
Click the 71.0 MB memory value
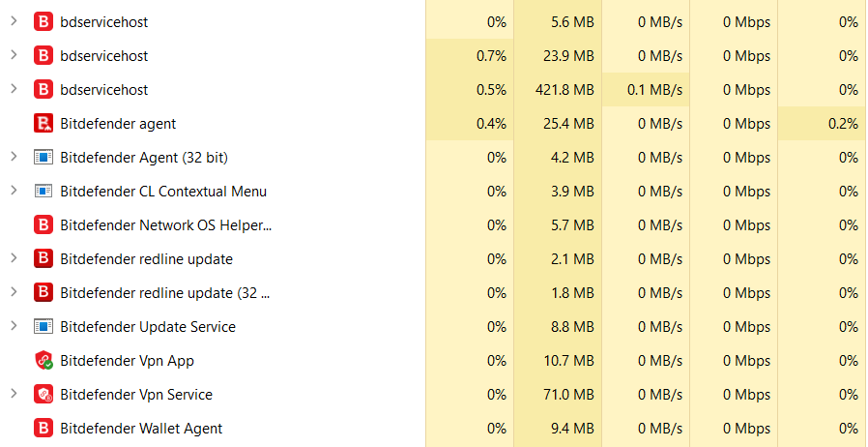(x=572, y=395)
